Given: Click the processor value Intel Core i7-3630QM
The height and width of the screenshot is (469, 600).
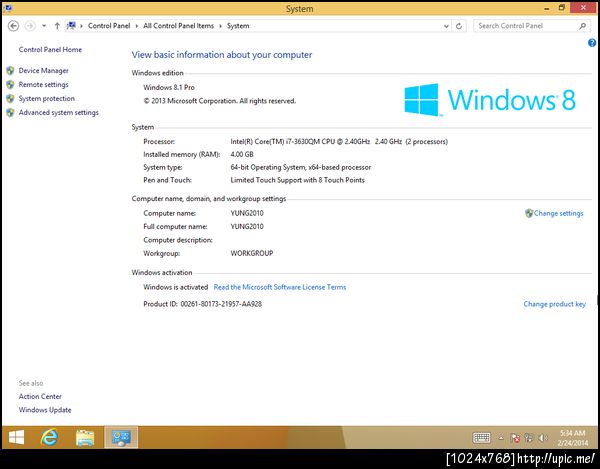Looking at the screenshot, I should pos(339,142).
